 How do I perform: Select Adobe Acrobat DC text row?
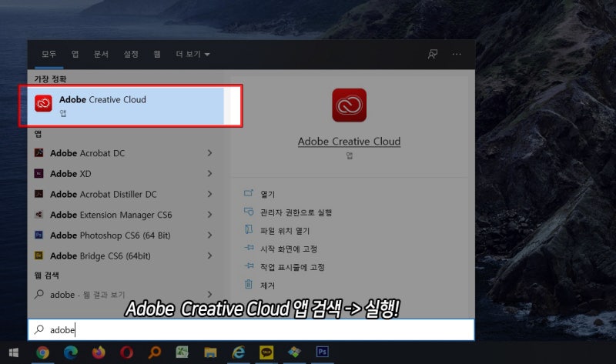[87, 152]
